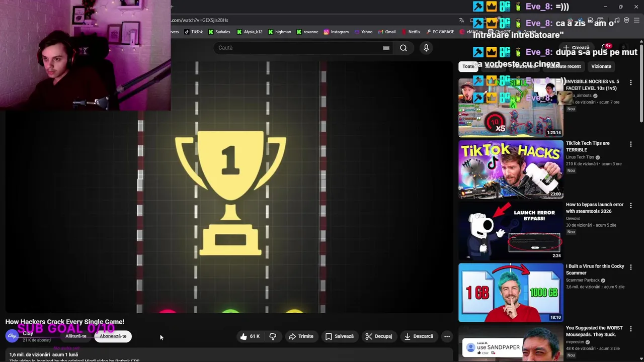Click the '1,6 mil. de vizionări' description text

coord(44,354)
